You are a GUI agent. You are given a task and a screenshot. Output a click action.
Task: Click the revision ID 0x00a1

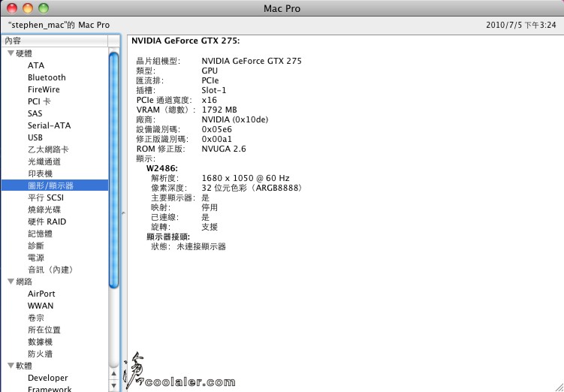click(217, 139)
